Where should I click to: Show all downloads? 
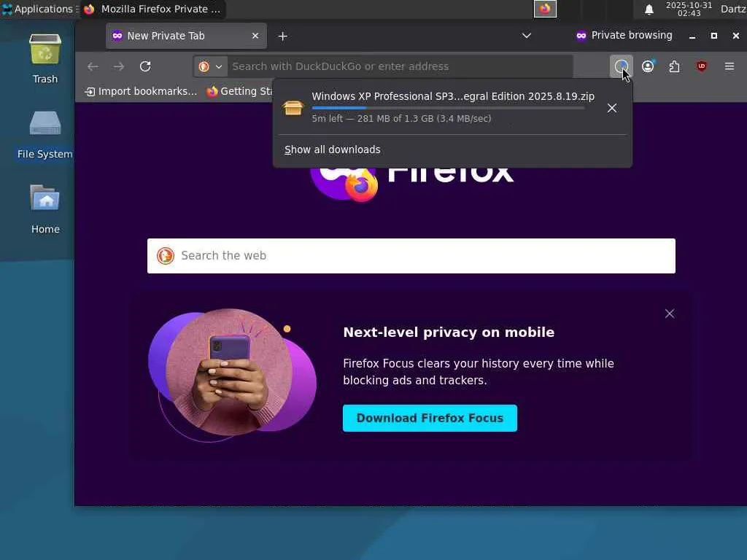(333, 149)
